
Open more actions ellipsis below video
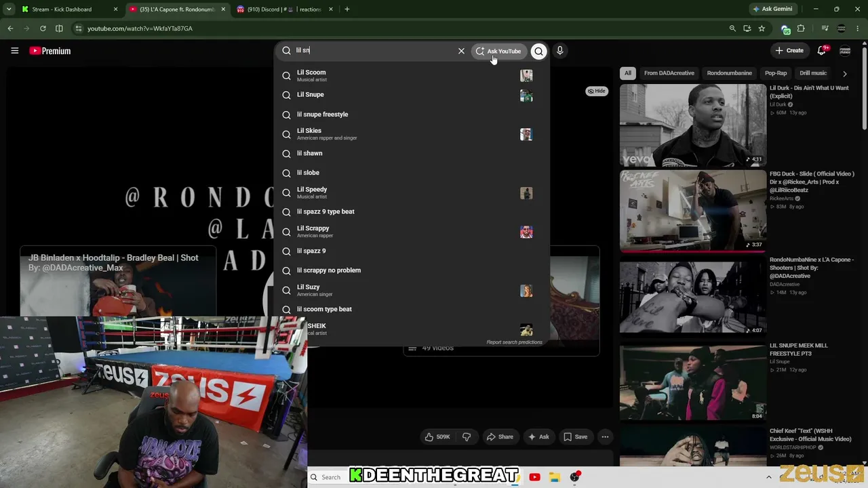tap(605, 437)
